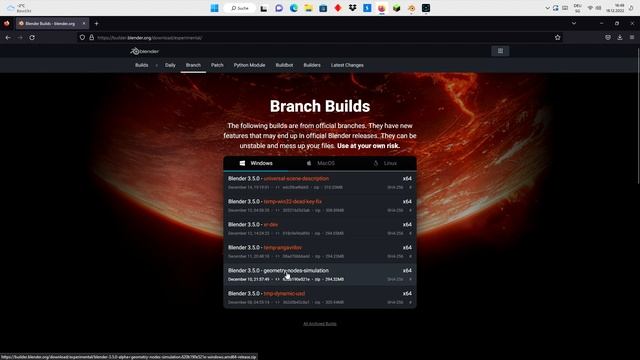Image resolution: width=640 pixels, height=360 pixels.
Task: Open the Builds navigation item
Action: coord(142,65)
